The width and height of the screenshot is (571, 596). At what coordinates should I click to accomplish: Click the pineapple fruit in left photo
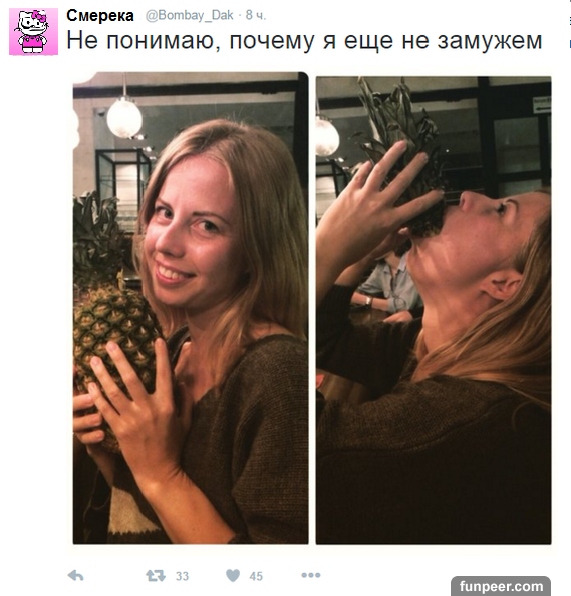click(114, 353)
